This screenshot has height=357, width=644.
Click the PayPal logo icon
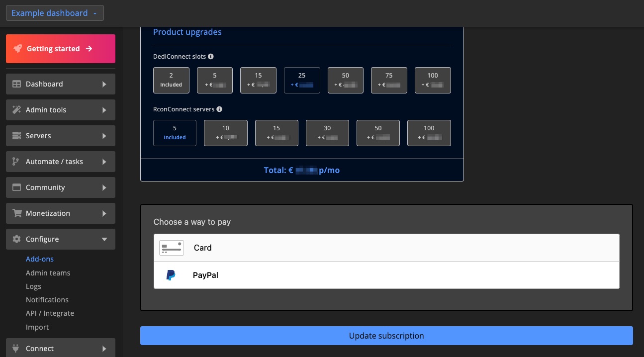click(x=171, y=275)
